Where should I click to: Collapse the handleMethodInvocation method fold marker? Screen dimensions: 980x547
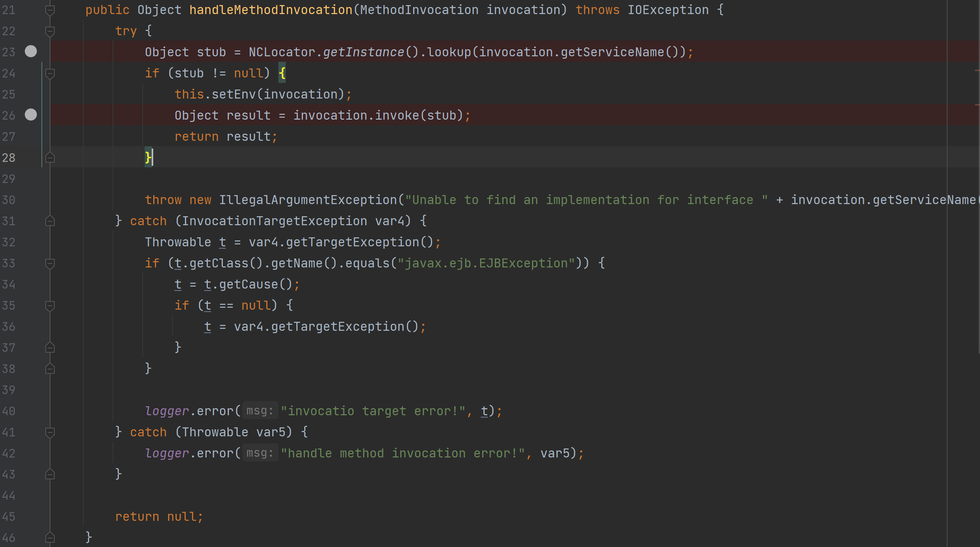tap(50, 10)
